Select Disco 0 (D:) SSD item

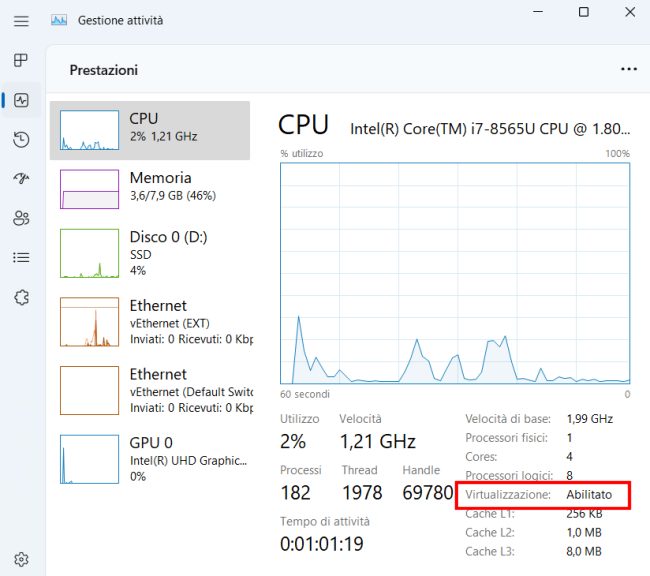150,253
